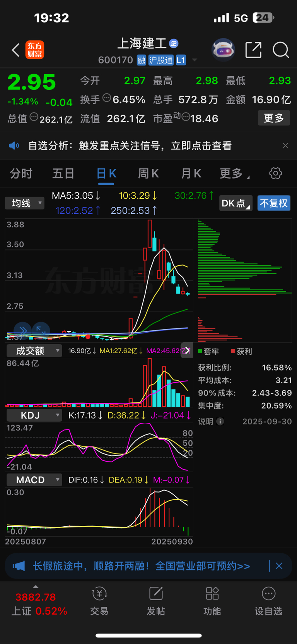The height and width of the screenshot is (644, 297).
Task: Select the 周K tab
Action: (x=148, y=173)
